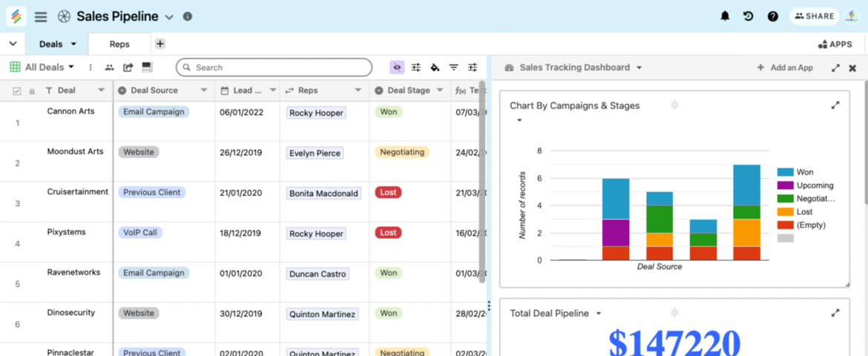The width and height of the screenshot is (868, 356).
Task: Click the help question mark icon
Action: pos(772,16)
